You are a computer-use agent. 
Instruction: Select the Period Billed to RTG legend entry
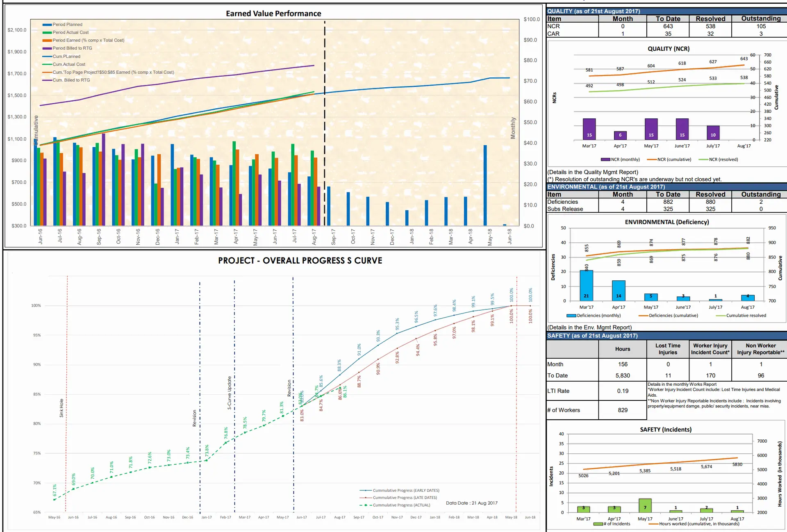(x=46, y=48)
